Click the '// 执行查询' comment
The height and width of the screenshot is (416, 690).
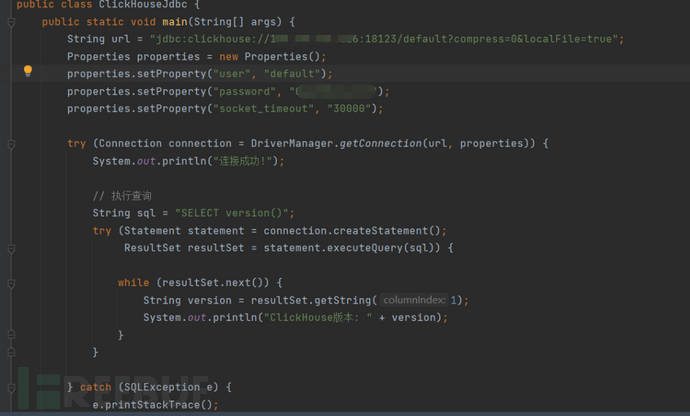click(122, 195)
